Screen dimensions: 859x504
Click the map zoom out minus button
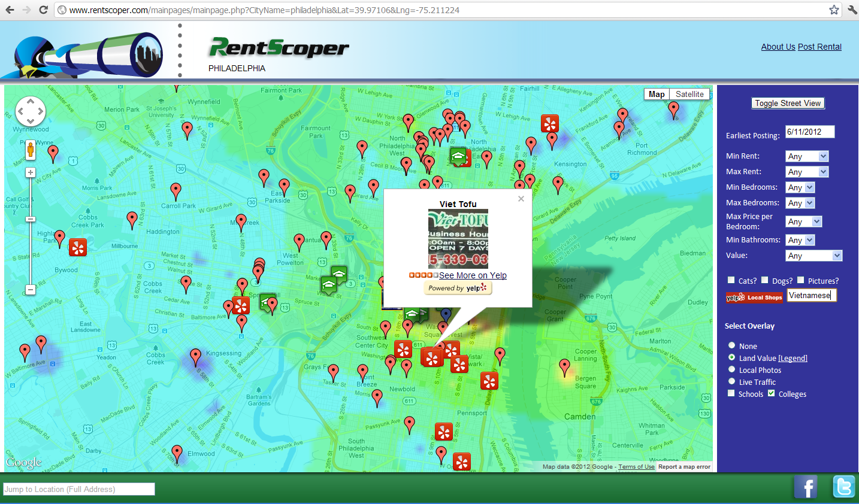click(x=31, y=290)
